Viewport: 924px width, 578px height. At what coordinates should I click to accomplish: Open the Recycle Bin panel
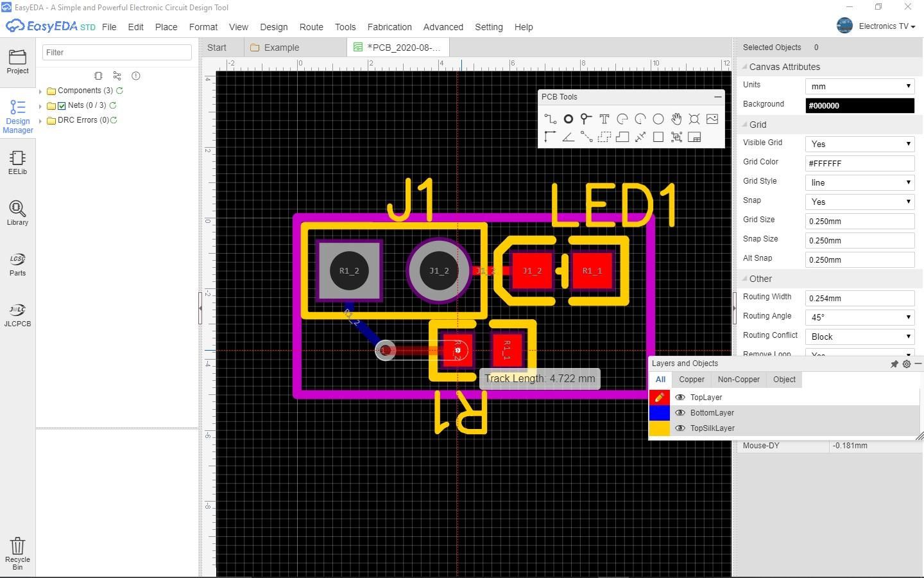(17, 551)
